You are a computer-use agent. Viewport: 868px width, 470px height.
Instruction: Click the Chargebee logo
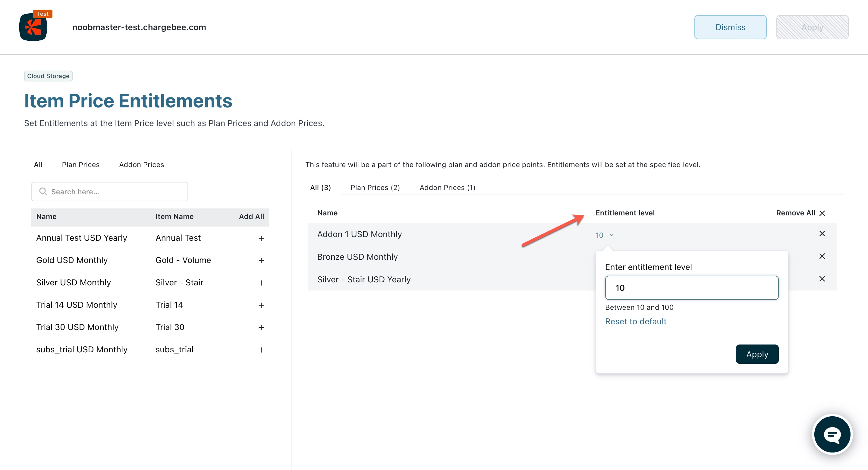click(x=33, y=27)
